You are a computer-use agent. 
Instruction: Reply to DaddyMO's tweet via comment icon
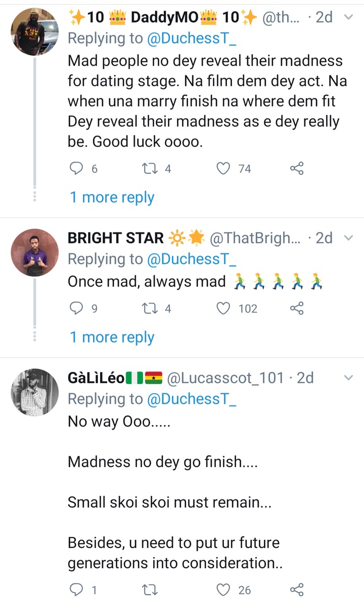point(75,169)
